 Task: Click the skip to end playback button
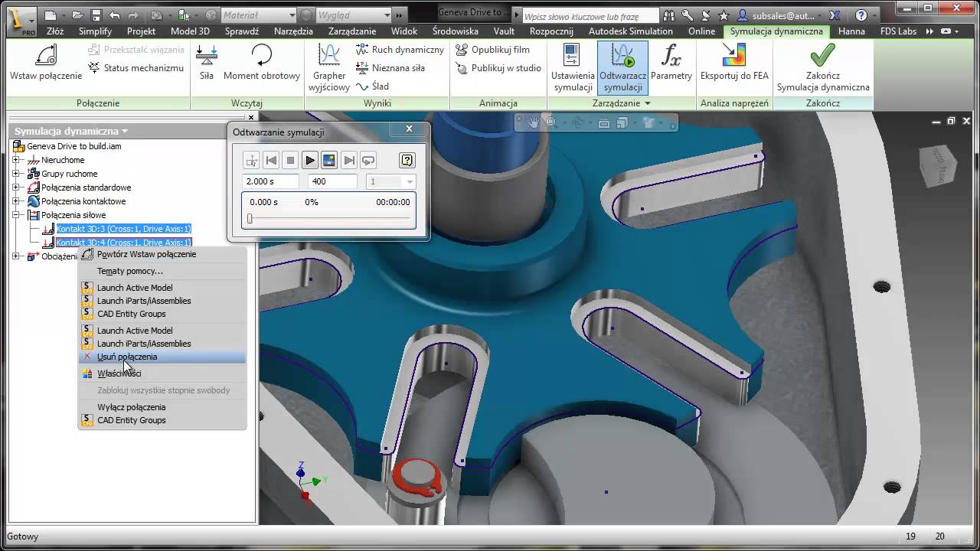tap(349, 160)
